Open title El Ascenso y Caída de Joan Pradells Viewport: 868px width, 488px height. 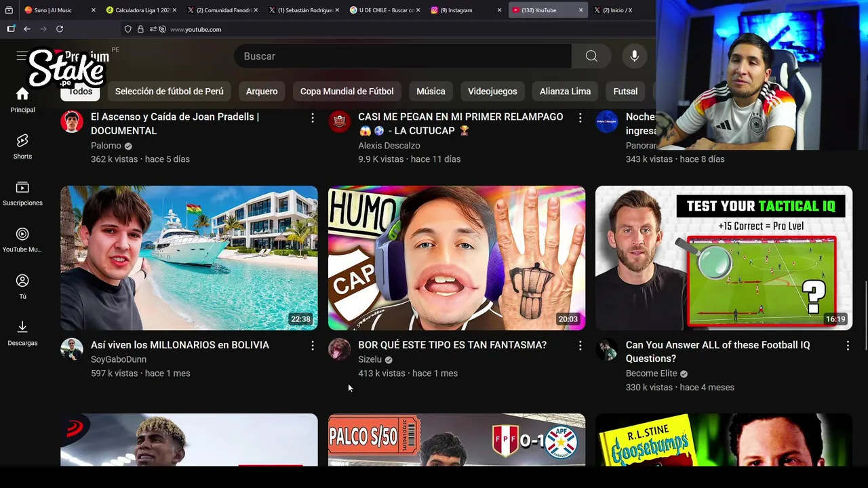175,123
